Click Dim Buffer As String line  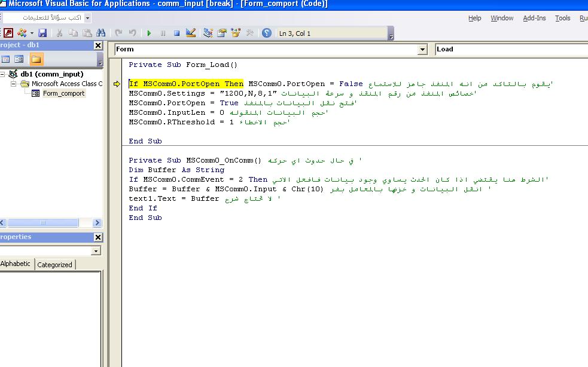(176, 170)
